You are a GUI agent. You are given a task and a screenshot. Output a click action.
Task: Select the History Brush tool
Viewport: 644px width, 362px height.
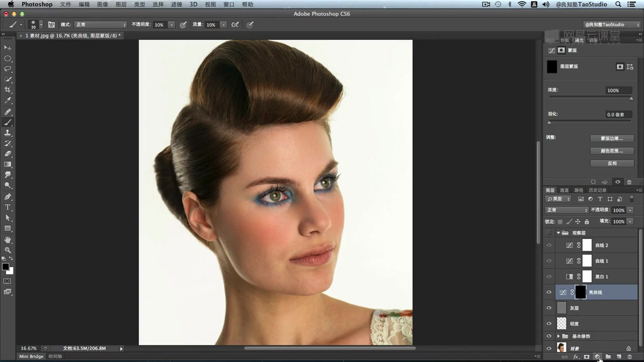point(8,143)
